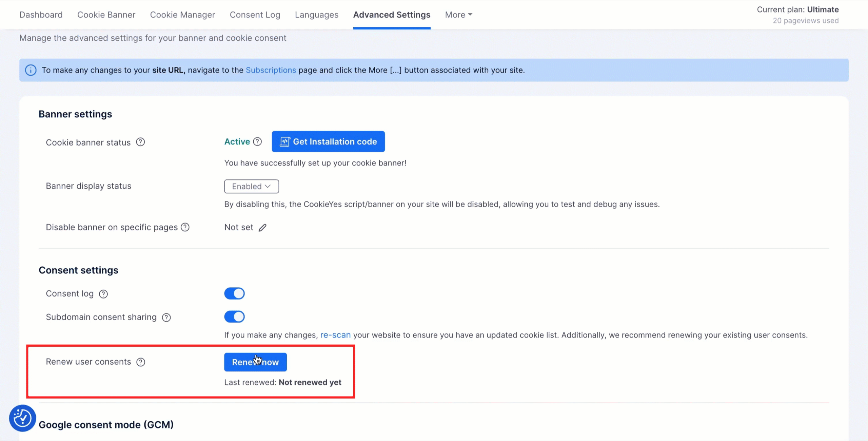868x441 pixels.
Task: Click the Consent settings heading
Action: click(x=78, y=270)
